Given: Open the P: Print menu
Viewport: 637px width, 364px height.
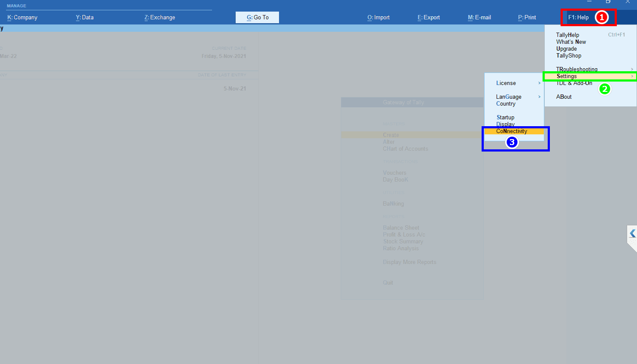Looking at the screenshot, I should (x=527, y=18).
